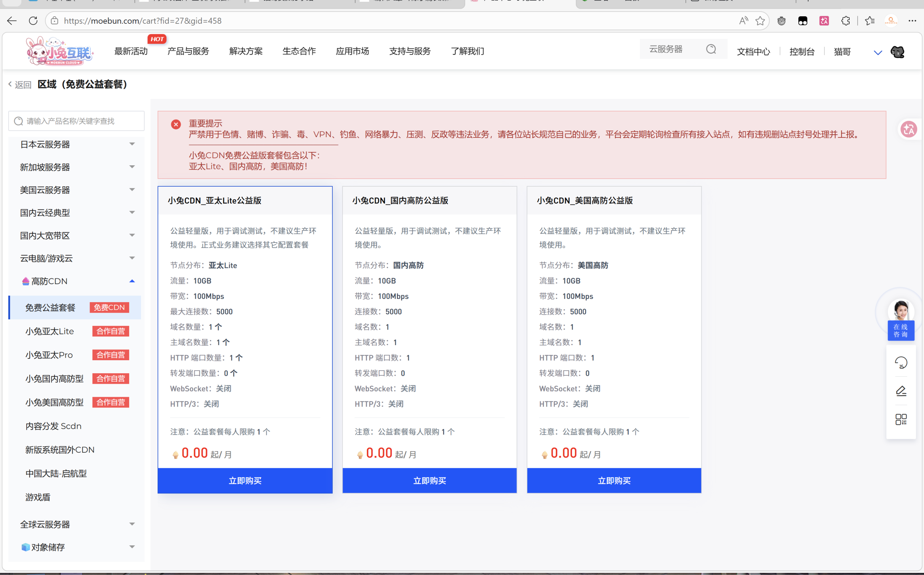Viewport: 924px width, 575px height.
Task: Go back with the 返回 link
Action: pyautogui.click(x=20, y=84)
